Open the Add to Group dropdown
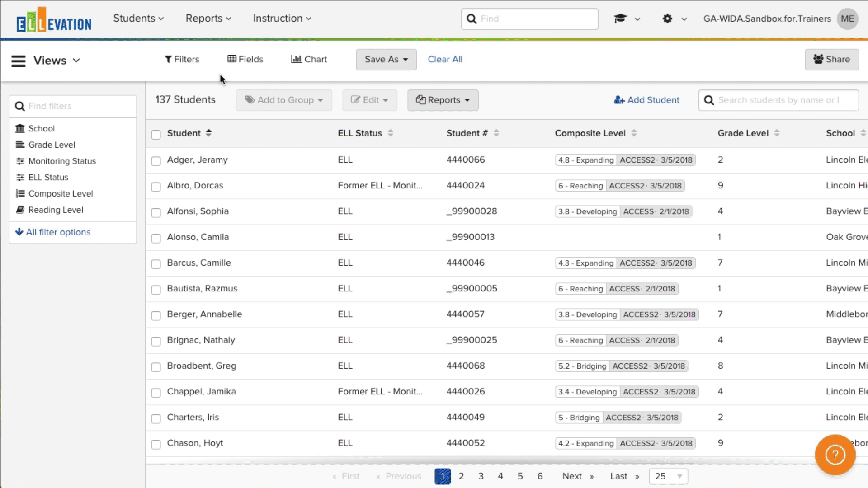Screen dimensions: 868x488 click(284, 100)
